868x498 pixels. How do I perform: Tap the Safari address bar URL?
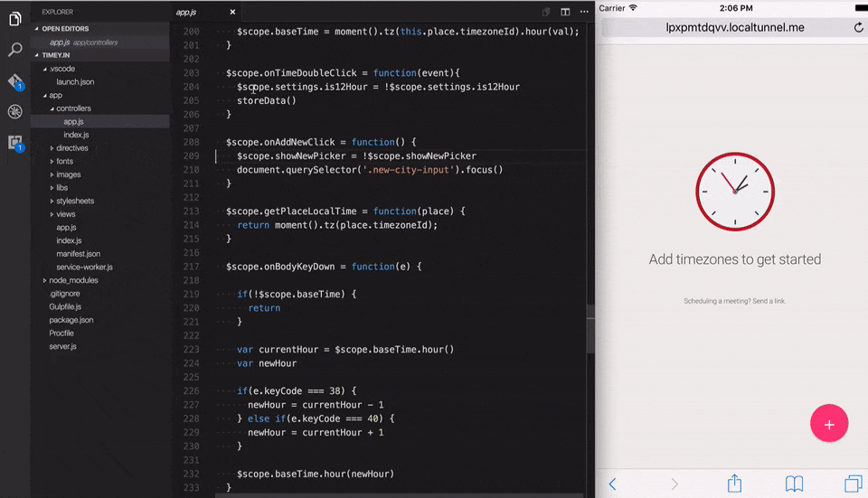734,28
